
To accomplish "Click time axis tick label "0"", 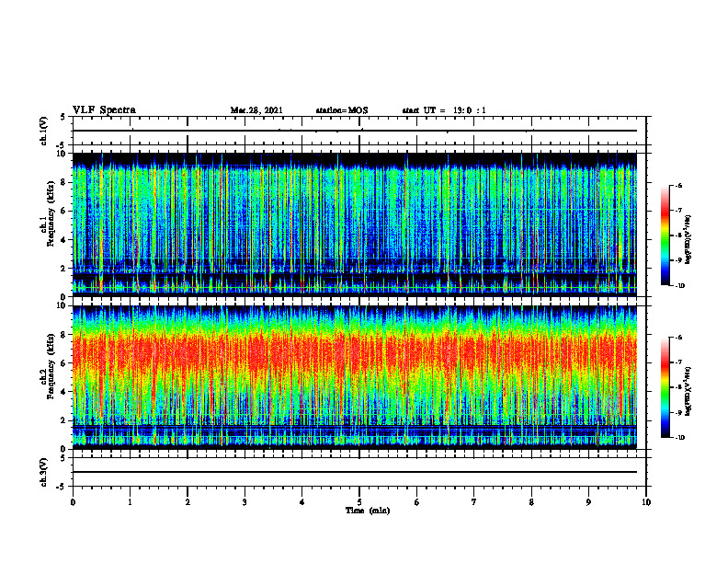I will [73, 502].
